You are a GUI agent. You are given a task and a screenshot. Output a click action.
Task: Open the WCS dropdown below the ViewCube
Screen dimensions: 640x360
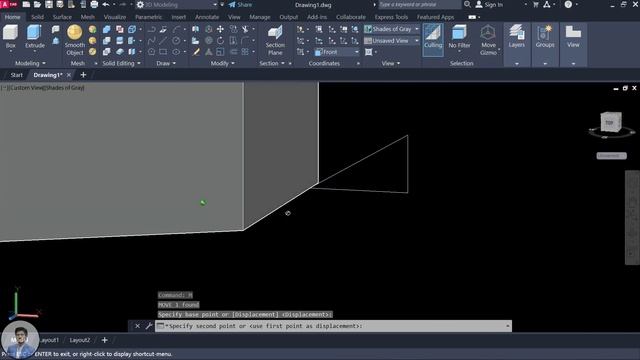(x=611, y=156)
